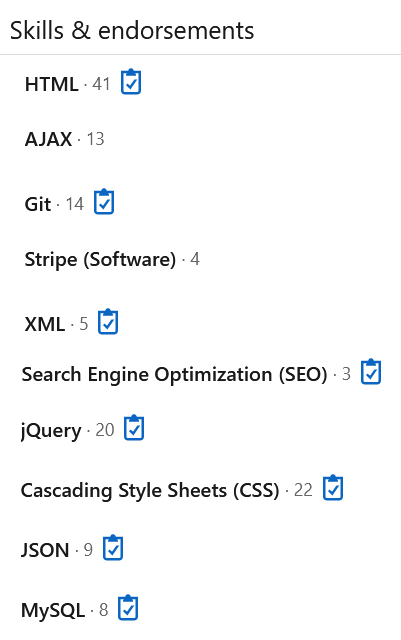The height and width of the screenshot is (640, 401).
Task: Click the badge icon next to Cascading Style Sheets
Action: [333, 487]
